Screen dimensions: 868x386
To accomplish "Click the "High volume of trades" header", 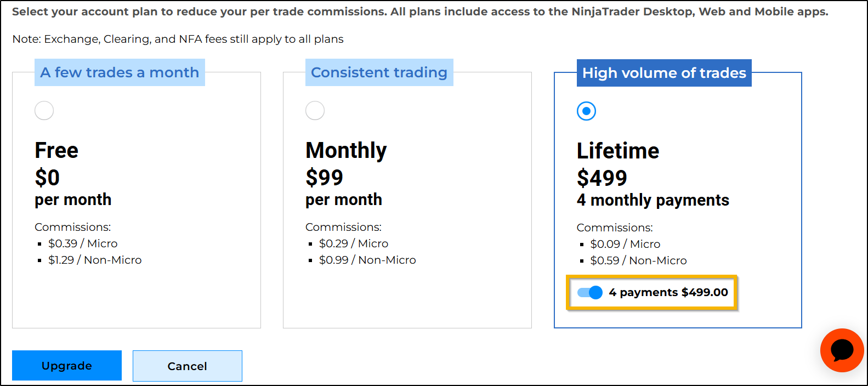I will (664, 73).
